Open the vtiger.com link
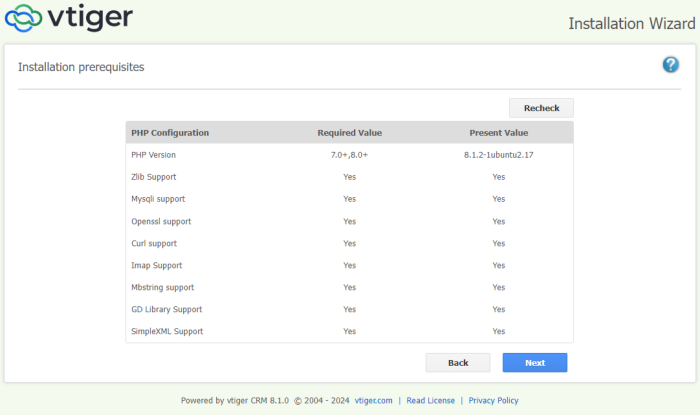Screen dimensions: 700x415 coord(373,400)
